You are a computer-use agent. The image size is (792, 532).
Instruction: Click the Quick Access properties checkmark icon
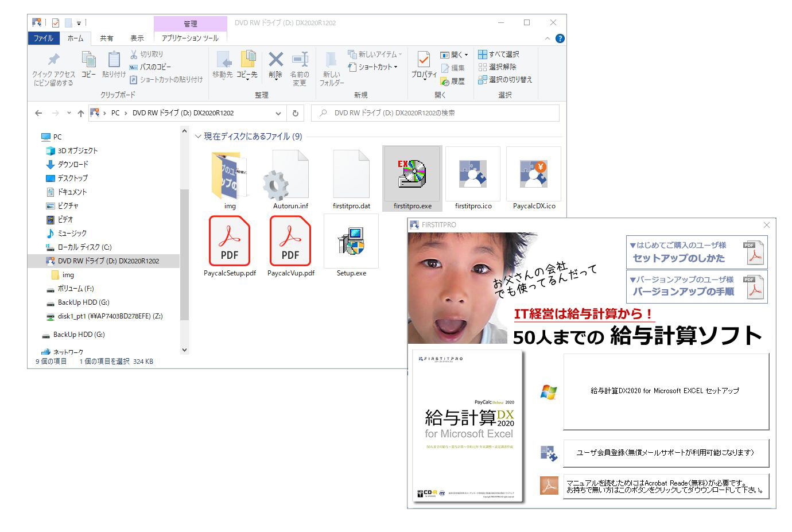tap(56, 23)
